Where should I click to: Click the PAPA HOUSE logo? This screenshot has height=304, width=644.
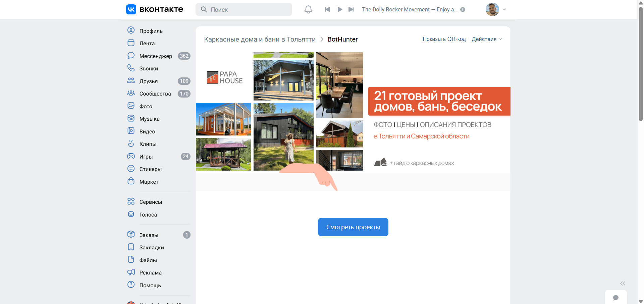[x=225, y=77]
